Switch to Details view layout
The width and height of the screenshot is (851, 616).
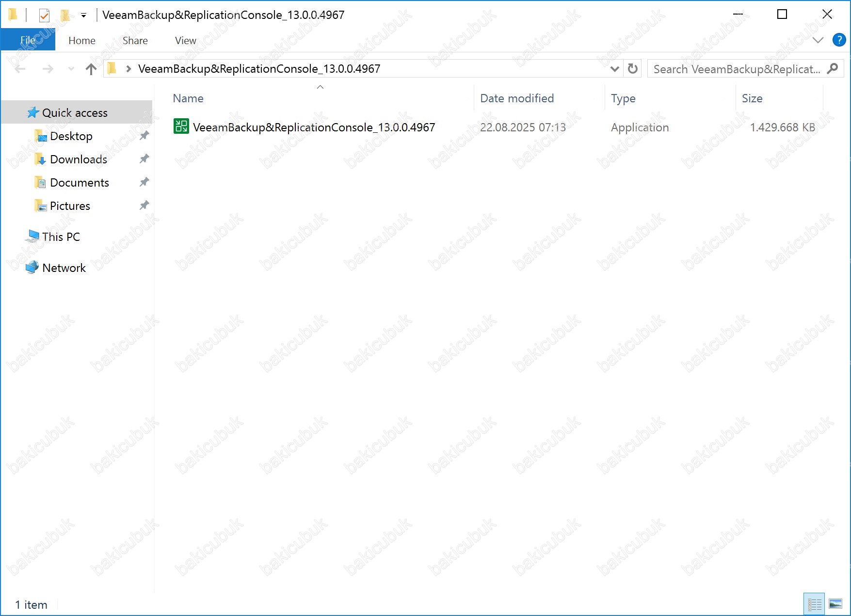coord(814,604)
